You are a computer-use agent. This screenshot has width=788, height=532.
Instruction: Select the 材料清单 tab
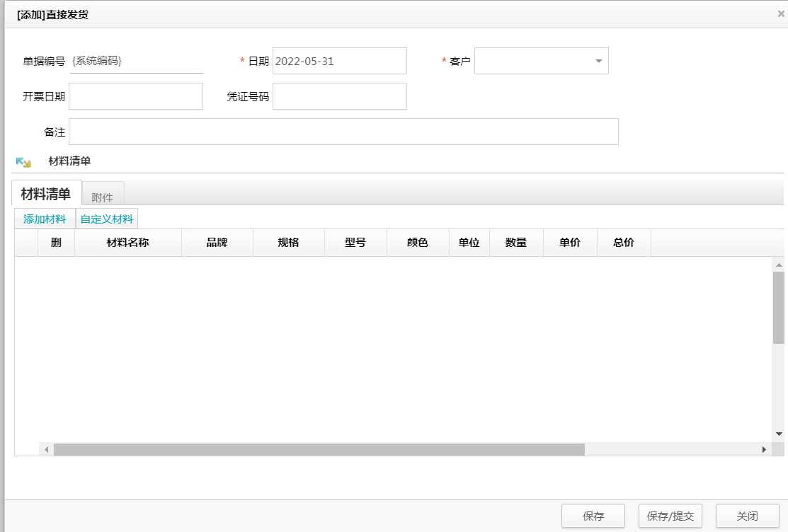click(46, 195)
